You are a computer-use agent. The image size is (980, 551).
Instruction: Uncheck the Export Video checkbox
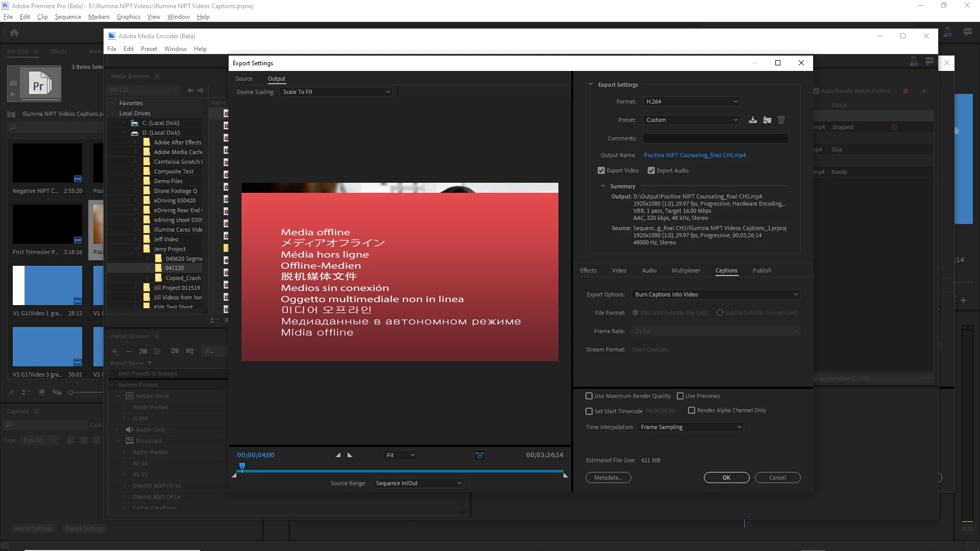pos(601,170)
